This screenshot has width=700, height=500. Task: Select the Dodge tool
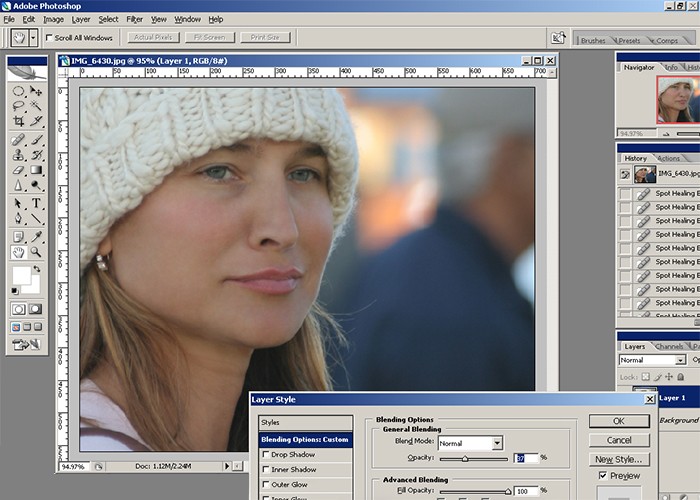tap(36, 185)
